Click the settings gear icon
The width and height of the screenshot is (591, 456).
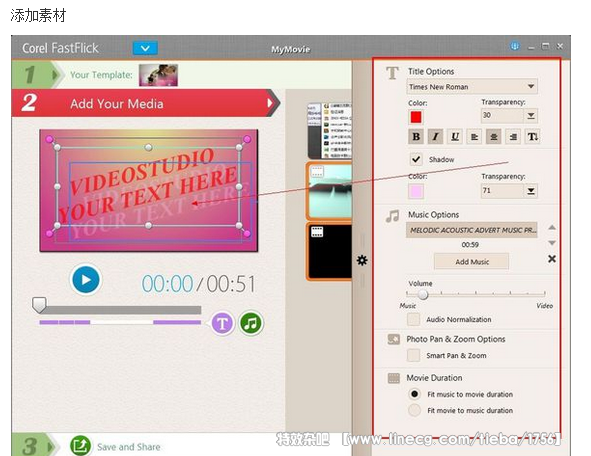click(x=362, y=260)
